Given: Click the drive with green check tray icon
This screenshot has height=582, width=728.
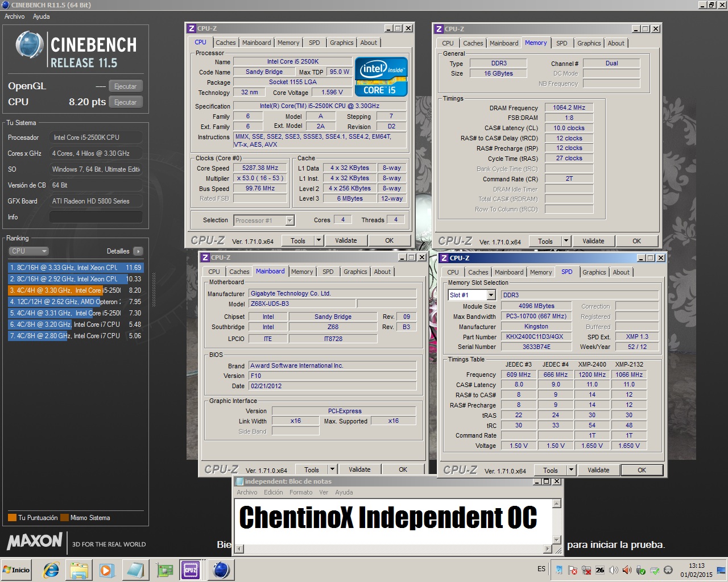Looking at the screenshot, I should click(655, 570).
